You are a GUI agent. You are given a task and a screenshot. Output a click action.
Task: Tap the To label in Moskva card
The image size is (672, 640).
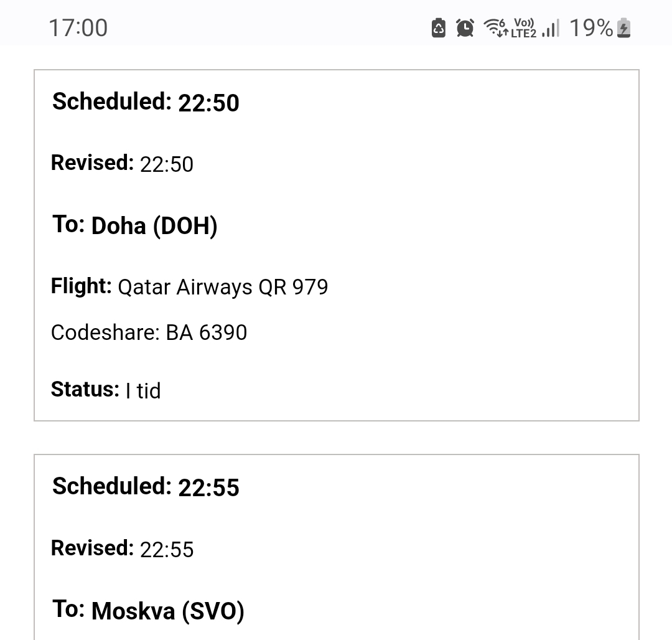[x=68, y=609]
